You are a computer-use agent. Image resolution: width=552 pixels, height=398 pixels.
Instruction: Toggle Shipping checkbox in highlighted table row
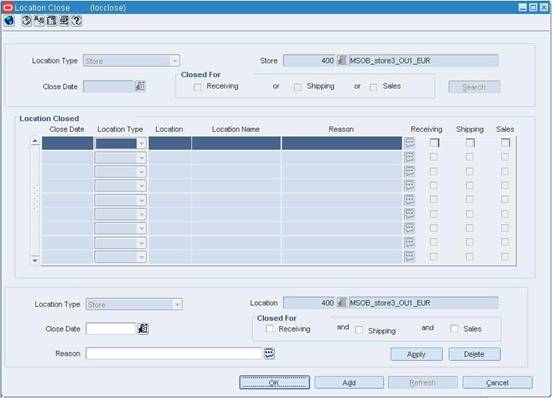470,143
